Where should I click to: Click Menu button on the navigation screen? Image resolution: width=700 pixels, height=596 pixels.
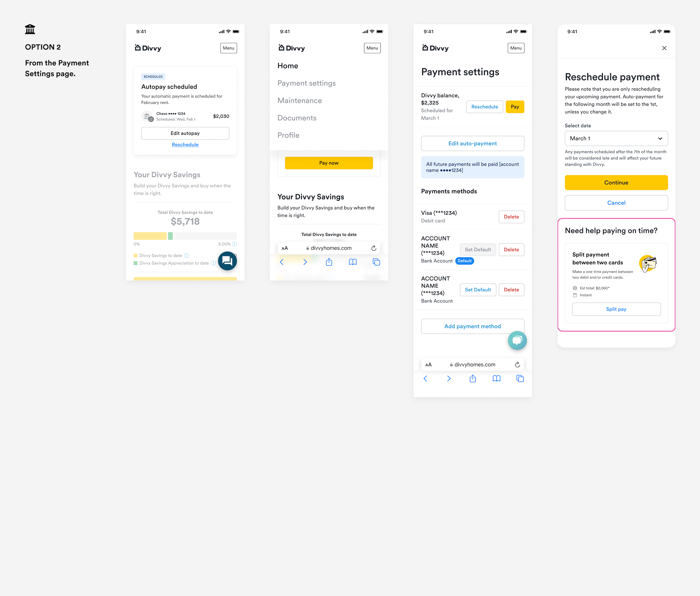[372, 48]
